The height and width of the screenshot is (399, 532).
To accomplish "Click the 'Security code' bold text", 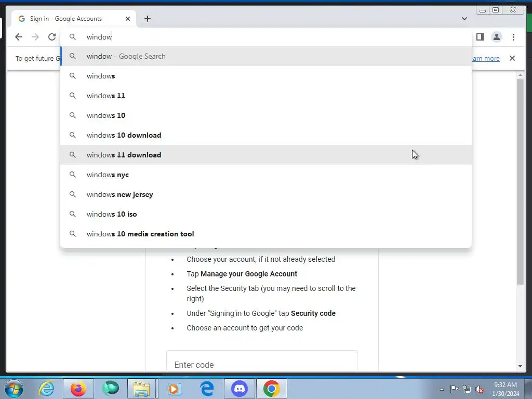I will 313,313.
